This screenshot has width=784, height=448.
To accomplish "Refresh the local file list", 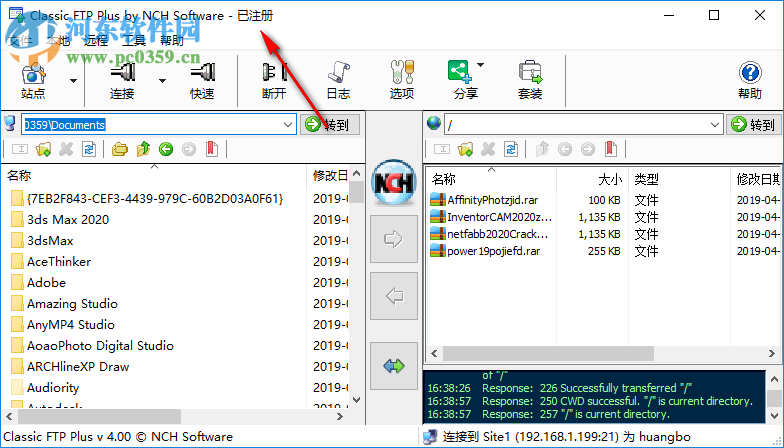I will click(x=89, y=149).
